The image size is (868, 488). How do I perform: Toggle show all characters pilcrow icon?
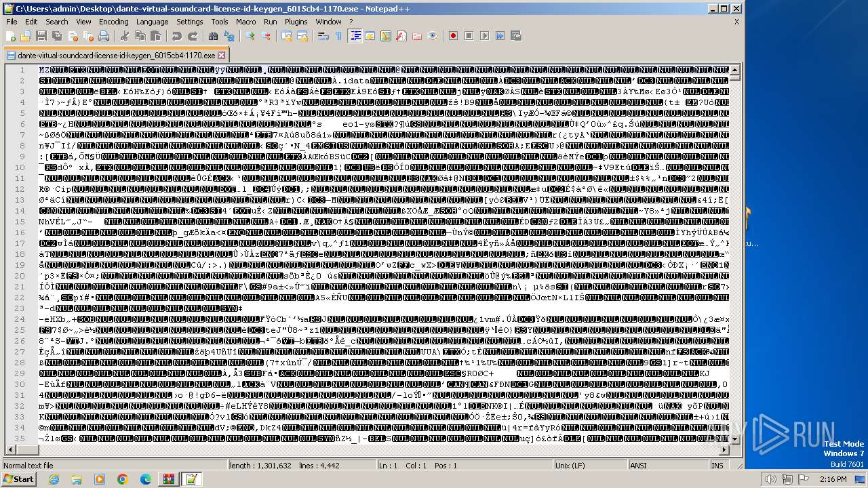[x=338, y=36]
